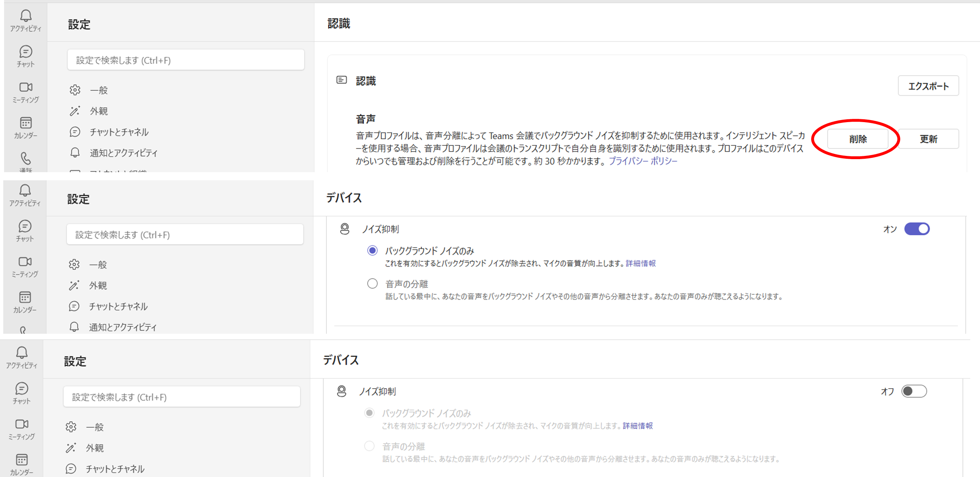Open ミーティング icon in the ノイズ抑制 オン screenshot
Image resolution: width=980 pixels, height=477 pixels.
(25, 262)
